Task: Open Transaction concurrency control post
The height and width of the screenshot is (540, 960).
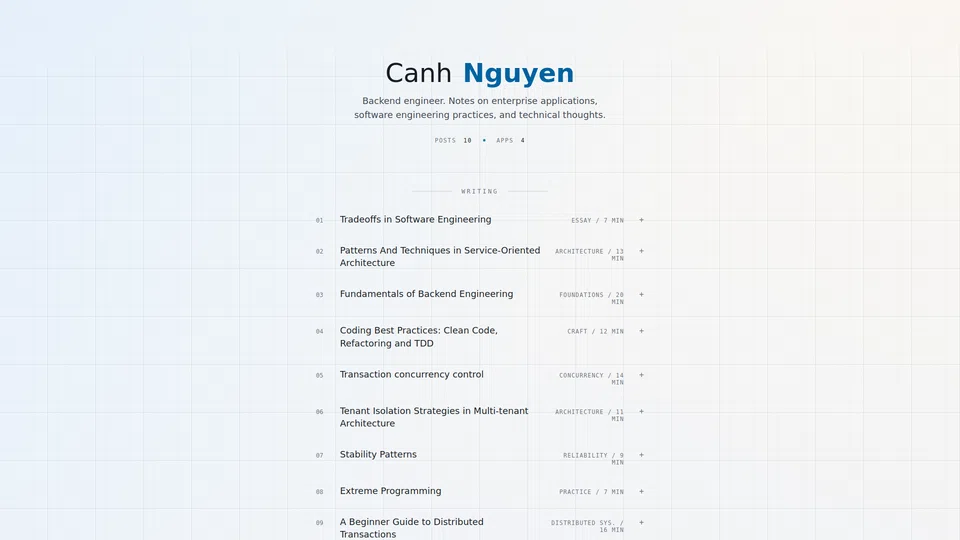Action: click(x=411, y=374)
